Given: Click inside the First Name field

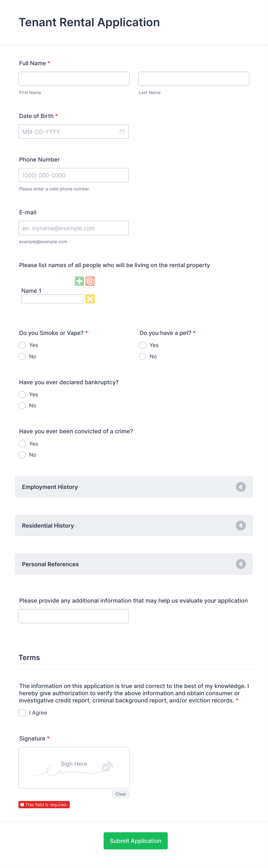Looking at the screenshot, I should click(74, 78).
